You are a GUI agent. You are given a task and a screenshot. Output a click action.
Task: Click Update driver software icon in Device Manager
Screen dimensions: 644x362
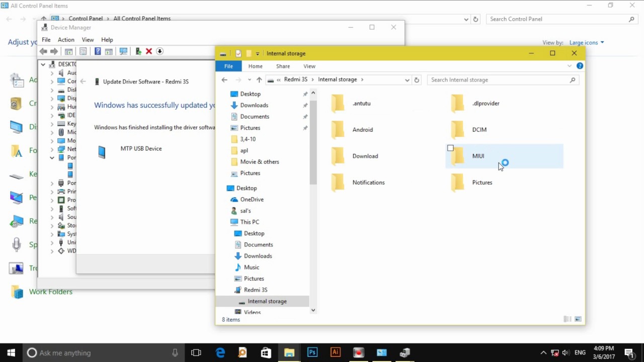coord(138,51)
